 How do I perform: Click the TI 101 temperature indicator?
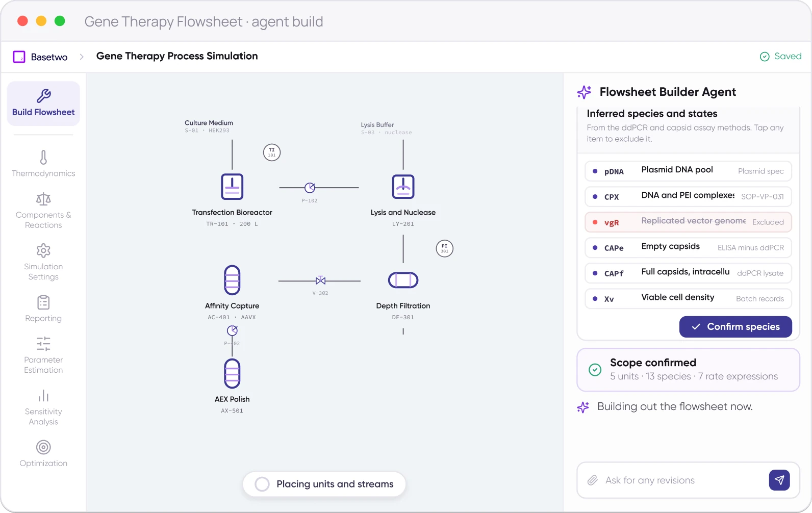pyautogui.click(x=272, y=152)
